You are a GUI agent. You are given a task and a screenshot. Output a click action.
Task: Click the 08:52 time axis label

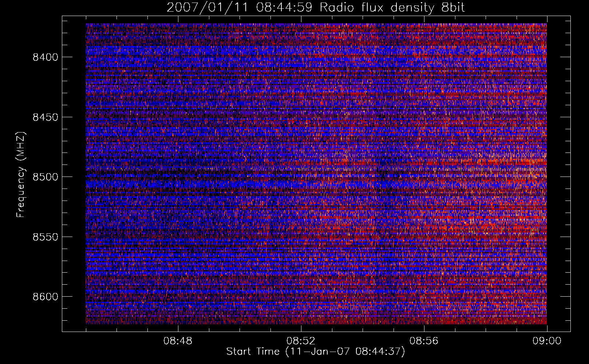coord(301,341)
